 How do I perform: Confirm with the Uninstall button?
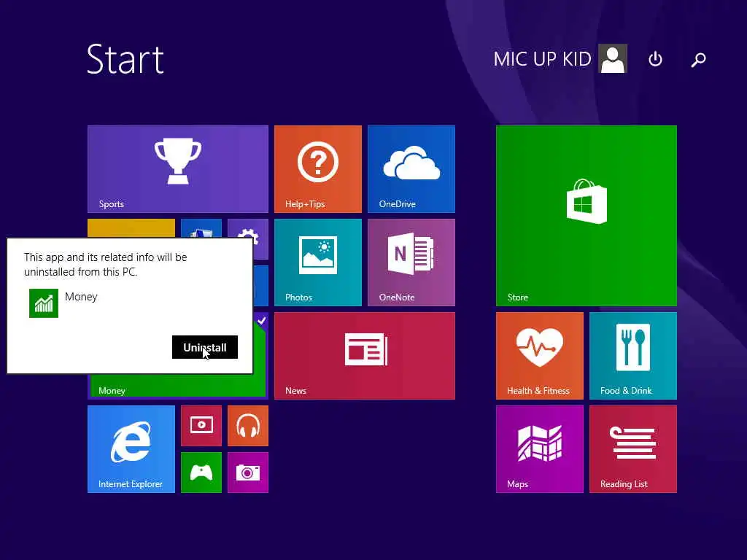coord(205,347)
